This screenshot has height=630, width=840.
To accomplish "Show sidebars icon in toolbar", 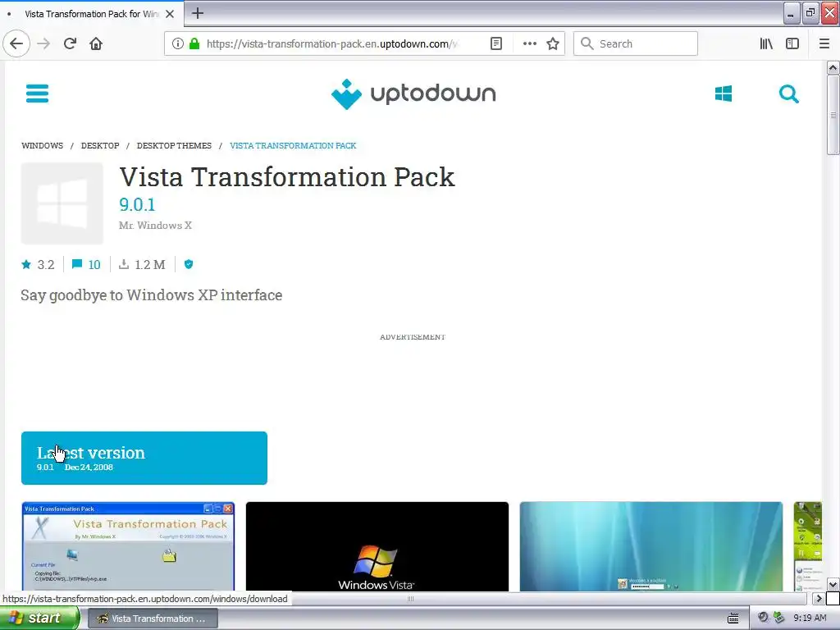I will 792,43.
